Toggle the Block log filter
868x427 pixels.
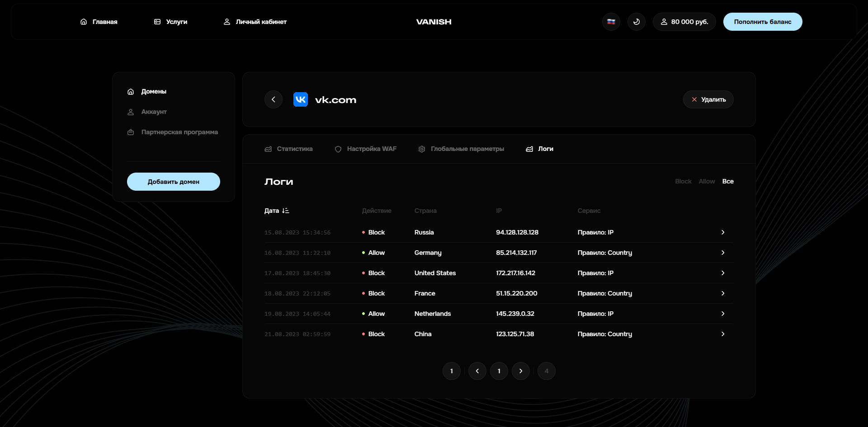pos(683,181)
